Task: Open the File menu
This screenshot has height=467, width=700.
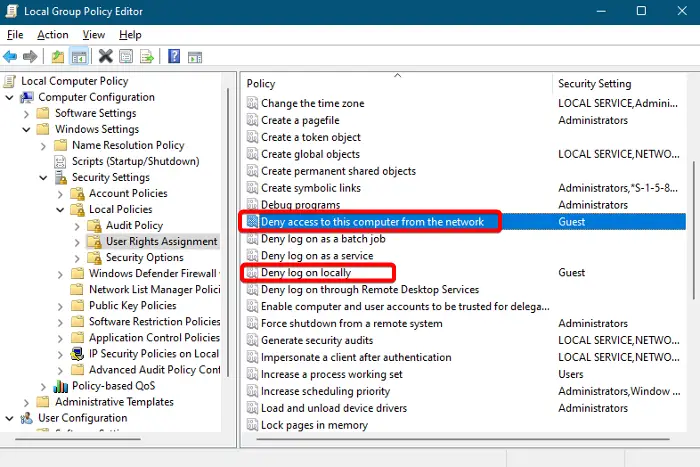Action: (x=15, y=35)
